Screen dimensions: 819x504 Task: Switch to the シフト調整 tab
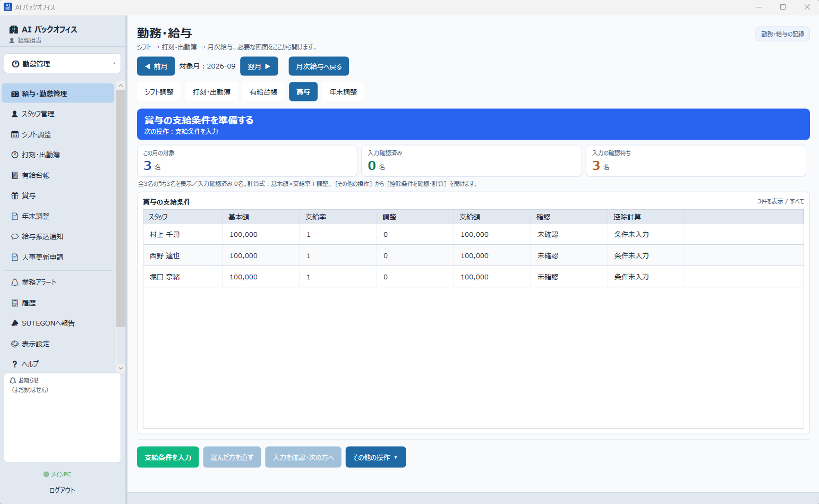click(159, 92)
